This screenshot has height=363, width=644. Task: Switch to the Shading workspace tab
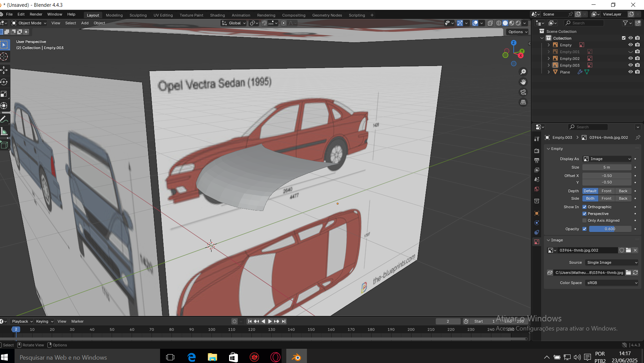[217, 15]
